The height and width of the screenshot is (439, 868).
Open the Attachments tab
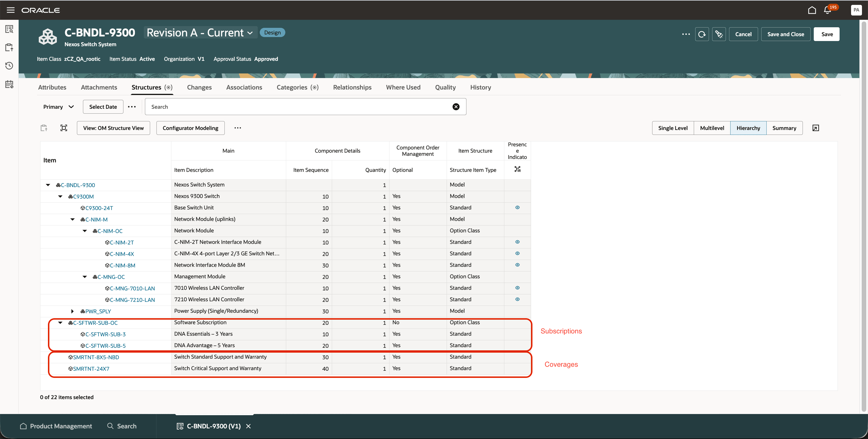(99, 87)
